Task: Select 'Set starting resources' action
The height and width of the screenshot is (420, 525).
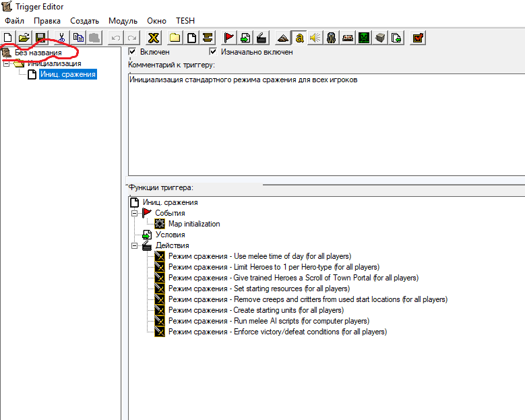Action: pos(259,289)
